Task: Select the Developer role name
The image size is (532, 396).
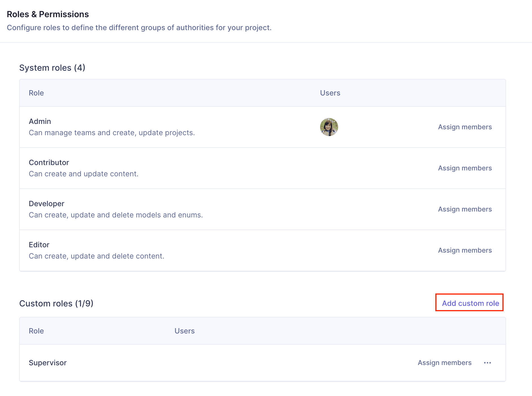Action: pyautogui.click(x=46, y=204)
